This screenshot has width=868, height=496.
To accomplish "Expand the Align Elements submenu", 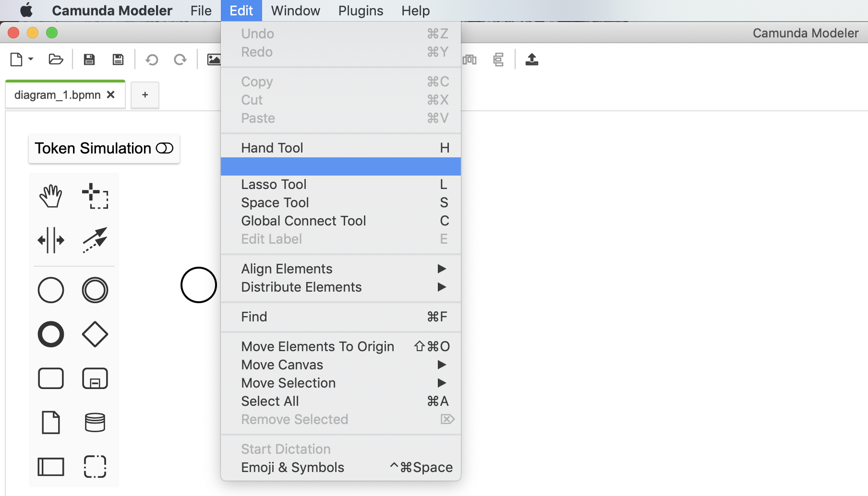I will tap(341, 269).
